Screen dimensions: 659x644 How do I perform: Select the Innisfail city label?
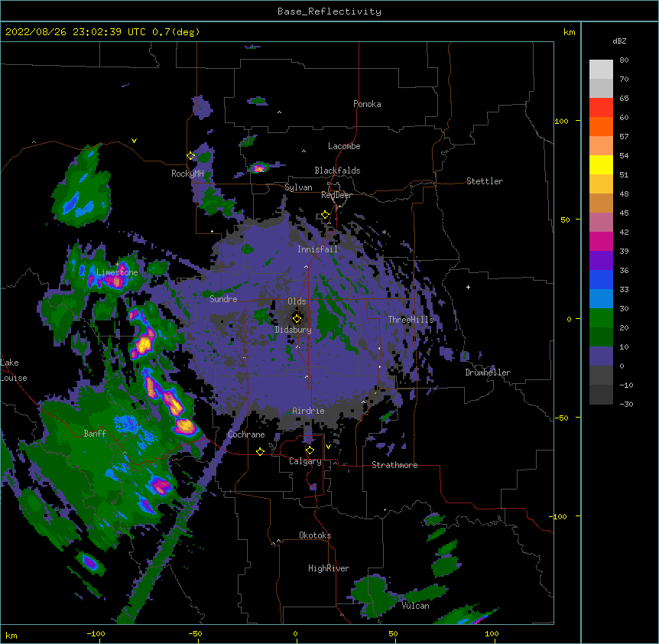click(x=317, y=249)
